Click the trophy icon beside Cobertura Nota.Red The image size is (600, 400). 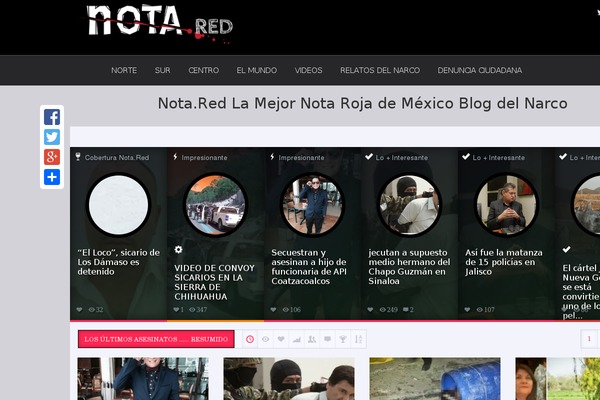pyautogui.click(x=78, y=157)
